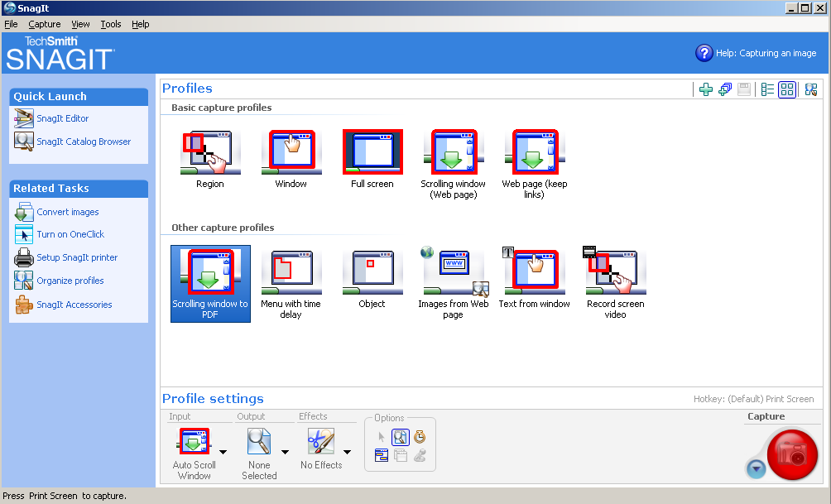Open the View menu

(x=80, y=24)
